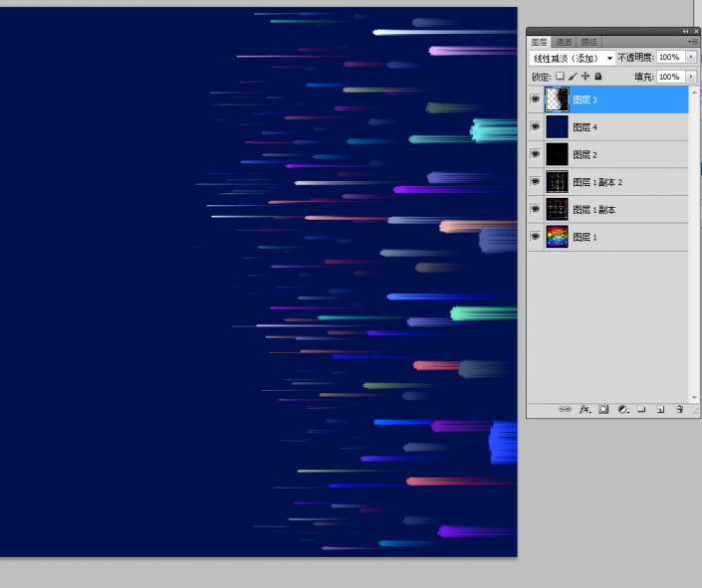
Task: Switch to the 路径 tab
Action: [x=588, y=42]
